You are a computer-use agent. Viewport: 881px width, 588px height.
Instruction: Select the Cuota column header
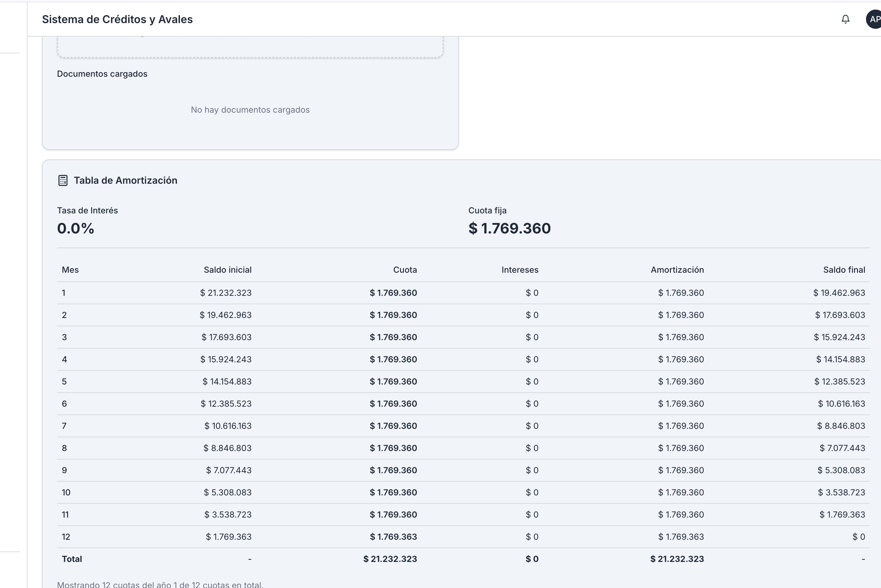point(405,270)
